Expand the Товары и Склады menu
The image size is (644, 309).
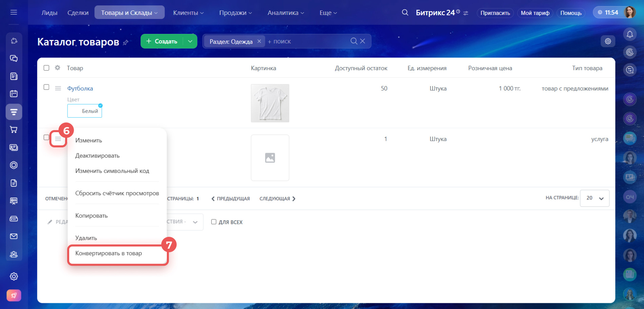[x=129, y=13]
